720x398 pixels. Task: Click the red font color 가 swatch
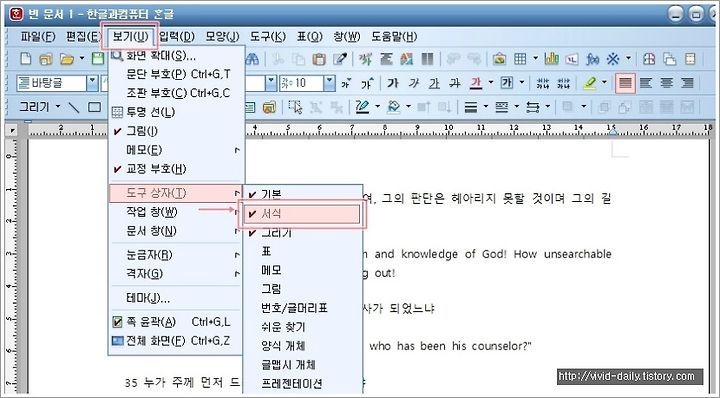[x=476, y=83]
